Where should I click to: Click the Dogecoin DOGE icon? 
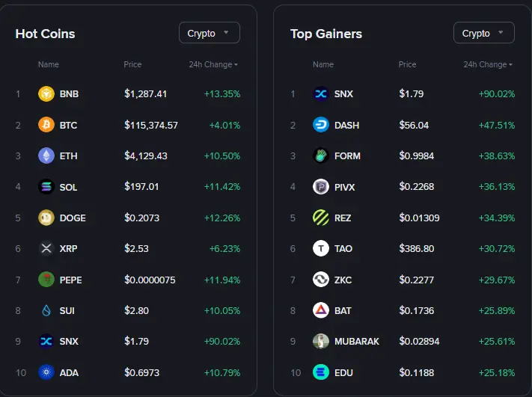pyautogui.click(x=46, y=218)
